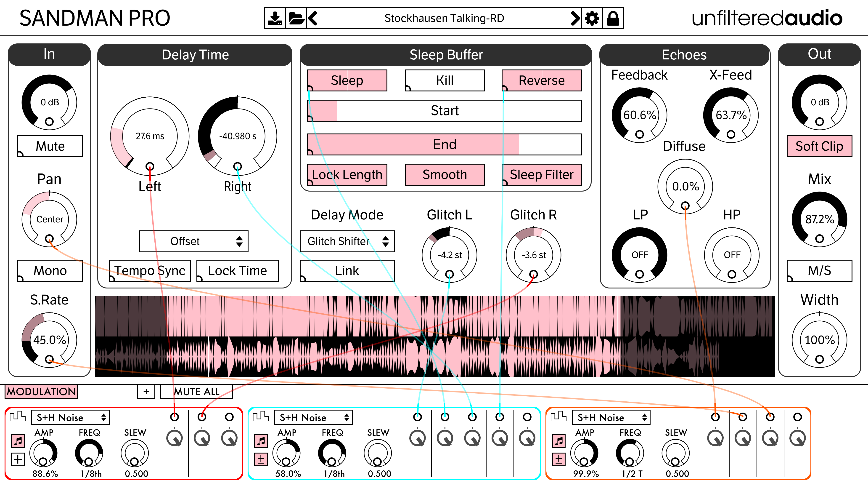Open the Offset delay time dropdown
The height and width of the screenshot is (491, 868).
coord(194,241)
